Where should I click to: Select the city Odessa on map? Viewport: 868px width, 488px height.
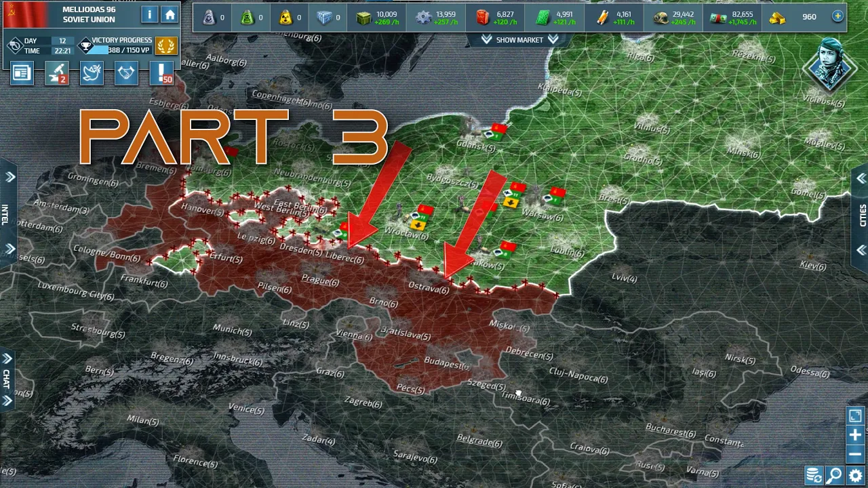(810, 372)
